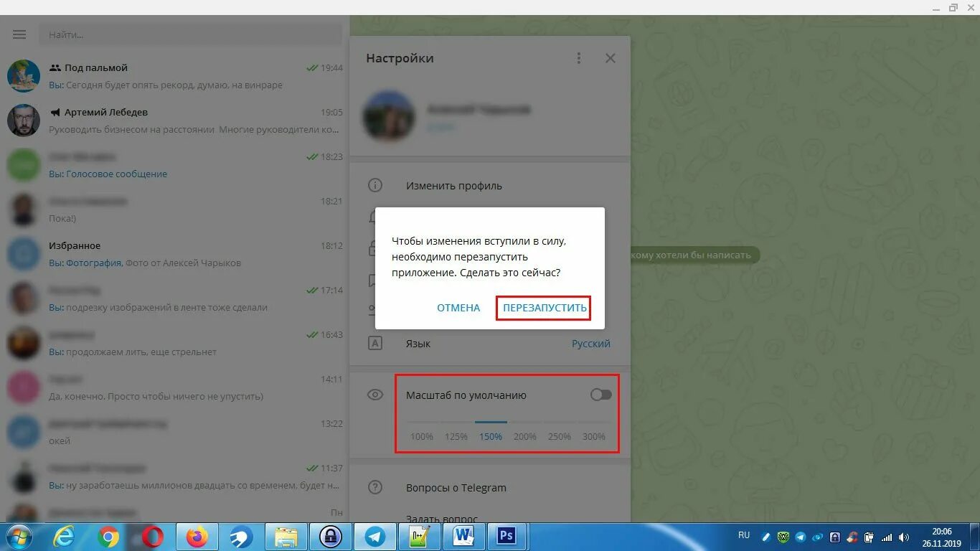
Task: Open chat starting with Да, конечно
Action: (175, 387)
